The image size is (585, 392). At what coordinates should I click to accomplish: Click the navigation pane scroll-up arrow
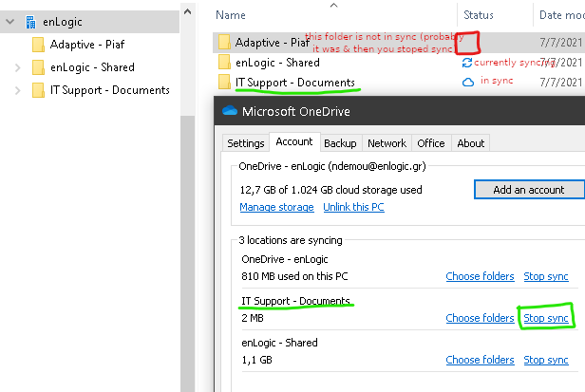188,11
